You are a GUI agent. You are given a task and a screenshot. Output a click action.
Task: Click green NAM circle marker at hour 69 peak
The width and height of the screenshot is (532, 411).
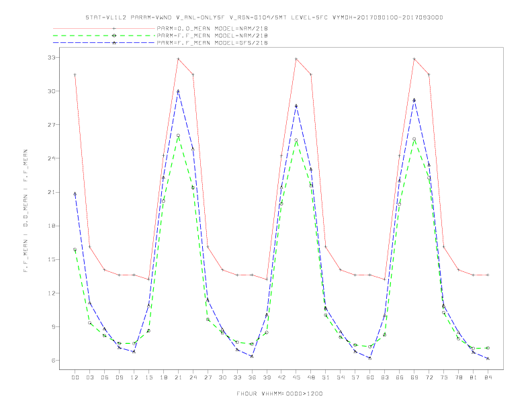click(x=414, y=139)
